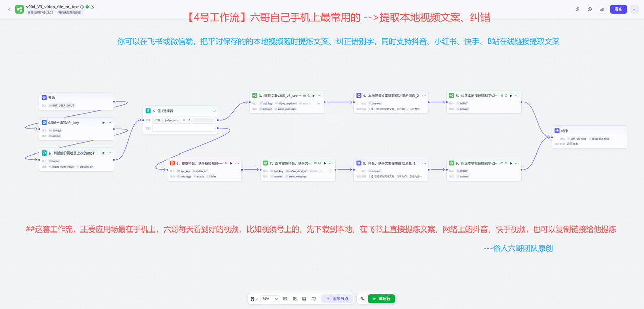Select the 开始 start node
Screen dimensions: 644x309
76,101
